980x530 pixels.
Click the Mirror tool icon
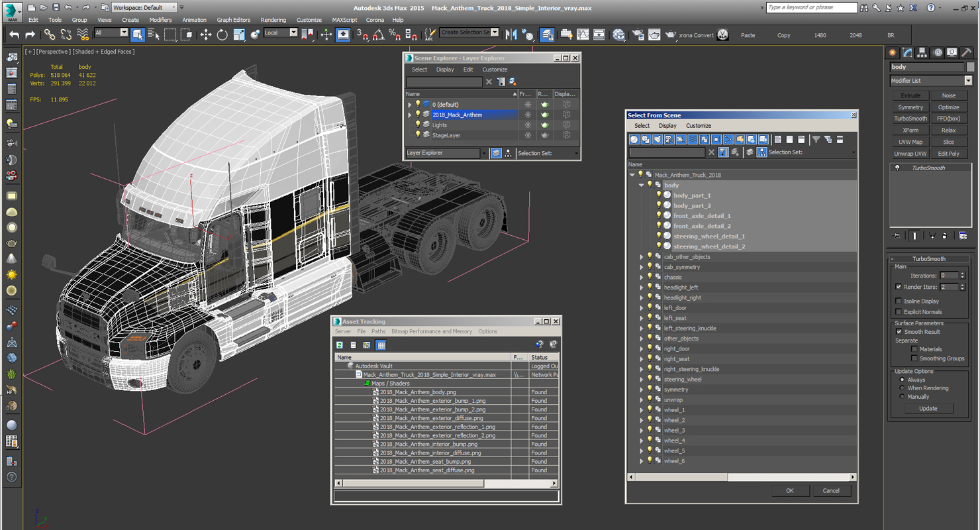click(511, 35)
